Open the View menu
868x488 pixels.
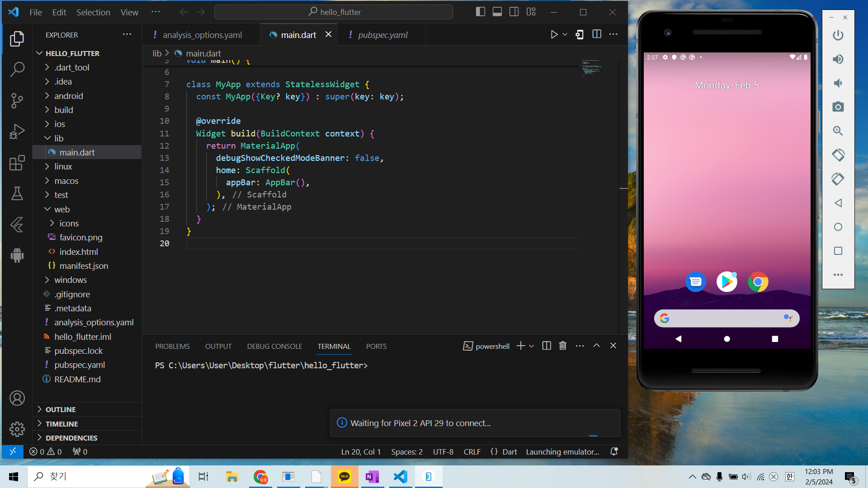(x=129, y=12)
